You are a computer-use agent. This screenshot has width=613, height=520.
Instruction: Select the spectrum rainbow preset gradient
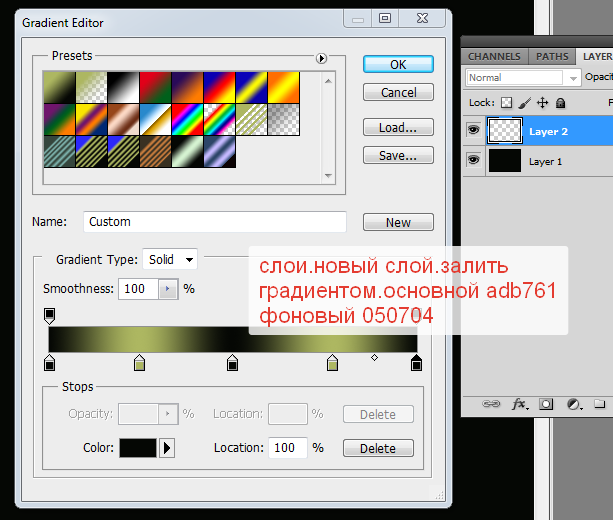point(188,120)
